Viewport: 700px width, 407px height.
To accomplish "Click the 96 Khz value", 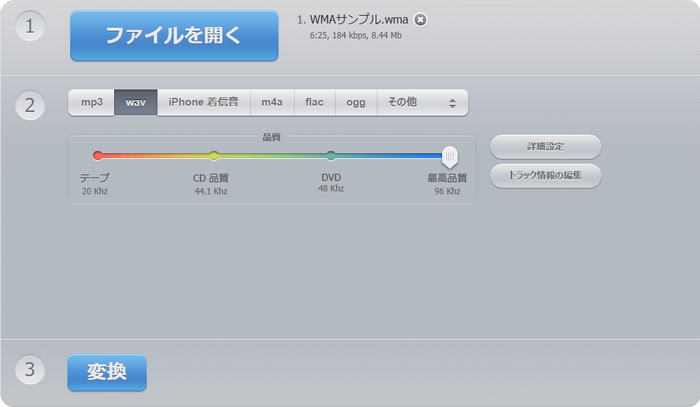I will coord(447,191).
